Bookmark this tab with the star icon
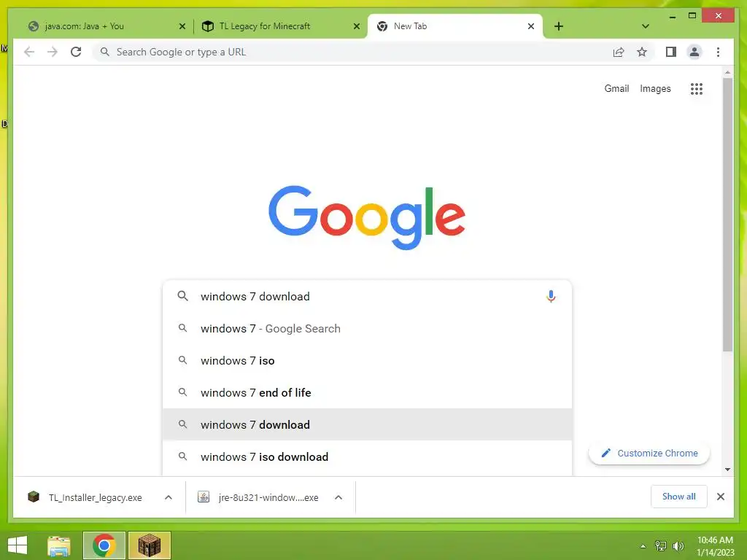The width and height of the screenshot is (747, 560). pos(642,52)
